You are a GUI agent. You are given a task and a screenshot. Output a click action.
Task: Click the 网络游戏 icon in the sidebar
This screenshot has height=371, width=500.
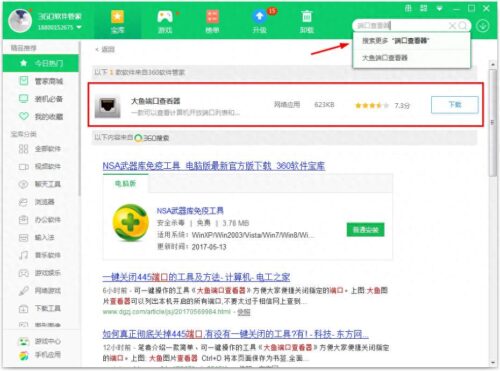pos(23,291)
